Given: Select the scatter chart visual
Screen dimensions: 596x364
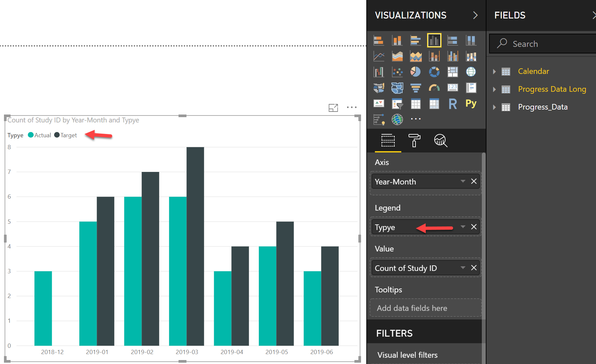Looking at the screenshot, I should 397,72.
